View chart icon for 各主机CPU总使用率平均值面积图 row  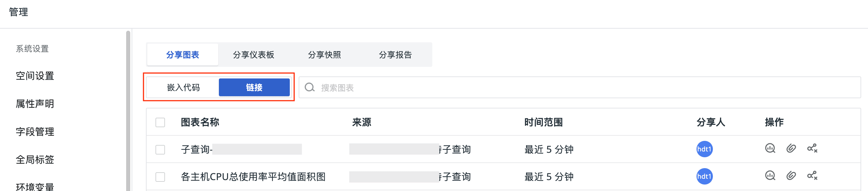770,176
